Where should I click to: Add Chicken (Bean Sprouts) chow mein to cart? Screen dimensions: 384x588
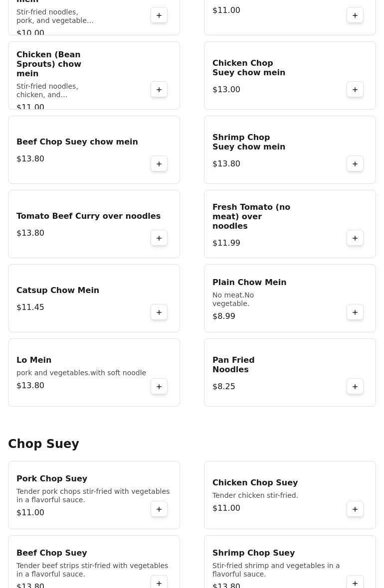point(159,90)
